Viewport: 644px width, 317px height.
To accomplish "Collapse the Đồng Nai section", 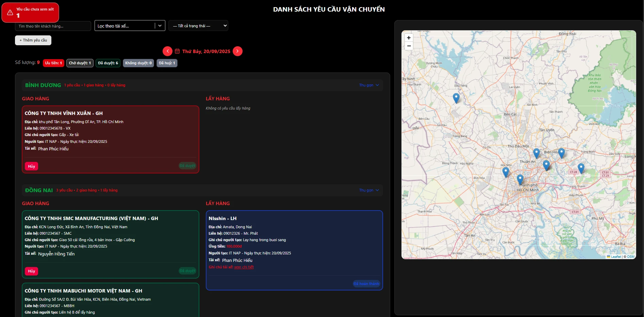I will 369,190.
